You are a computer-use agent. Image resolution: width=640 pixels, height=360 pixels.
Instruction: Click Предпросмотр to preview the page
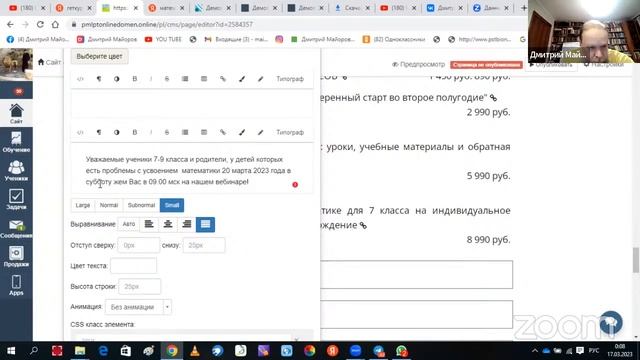[x=418, y=64]
